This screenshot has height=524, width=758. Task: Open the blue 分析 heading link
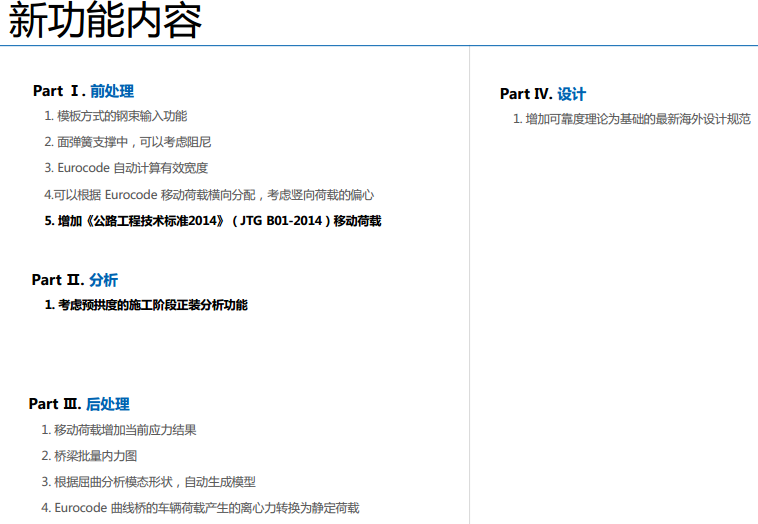(103, 280)
